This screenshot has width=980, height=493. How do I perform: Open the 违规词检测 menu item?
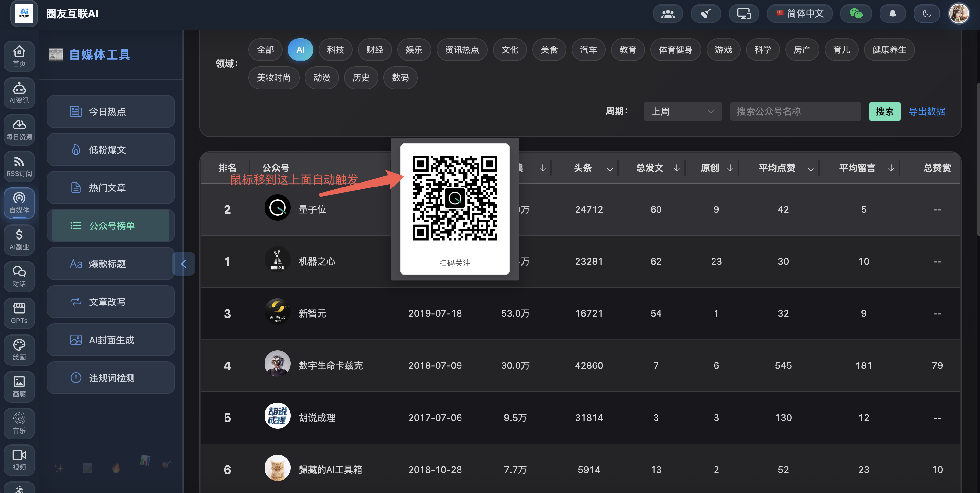111,378
